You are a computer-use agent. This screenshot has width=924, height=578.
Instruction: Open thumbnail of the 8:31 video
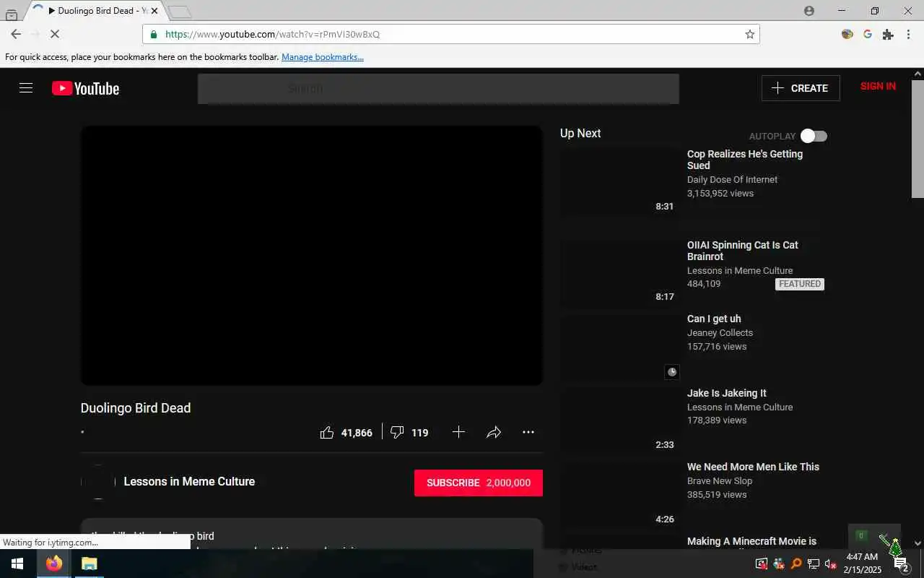[619, 182]
